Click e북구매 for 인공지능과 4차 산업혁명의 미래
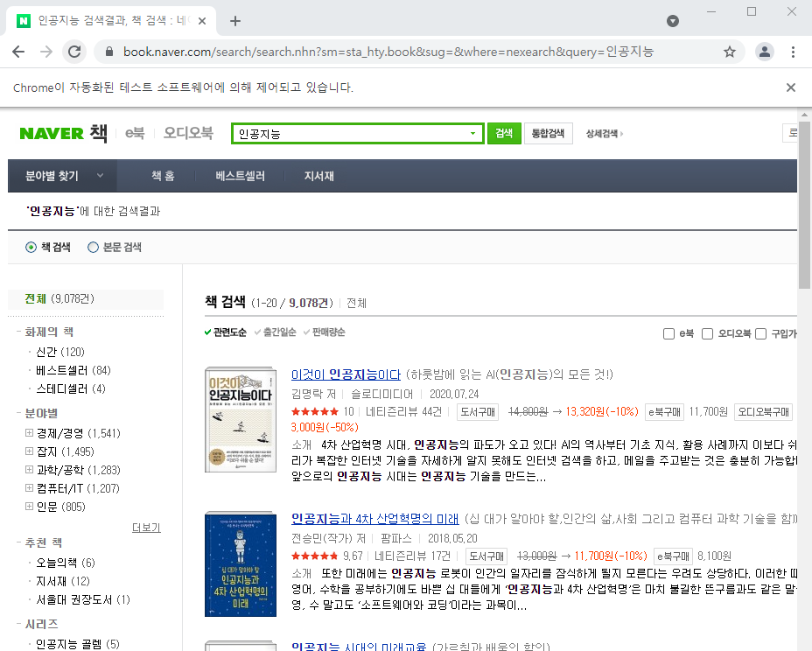 [673, 556]
